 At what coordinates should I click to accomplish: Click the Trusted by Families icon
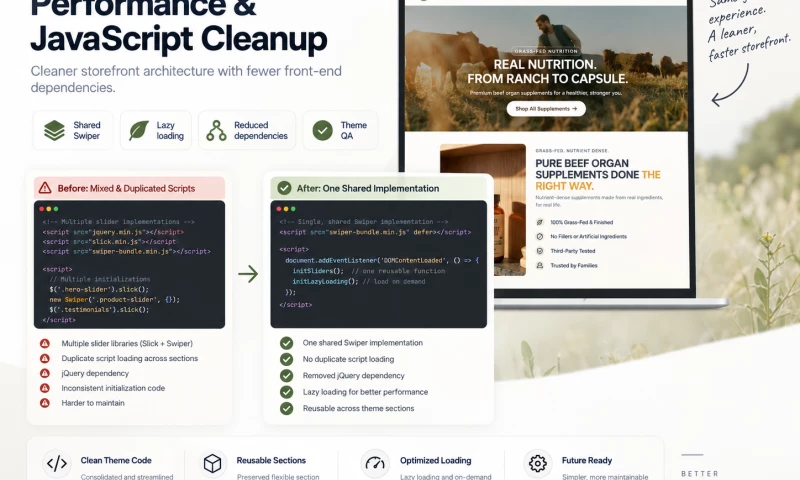539,265
